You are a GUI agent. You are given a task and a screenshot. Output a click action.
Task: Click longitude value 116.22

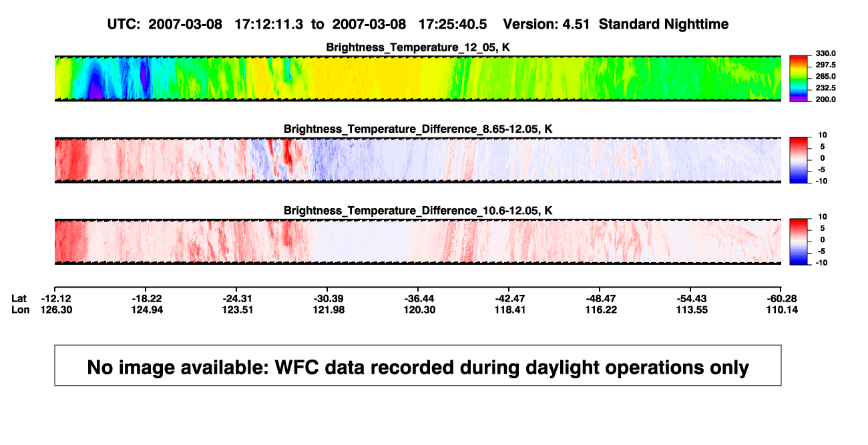(602, 310)
